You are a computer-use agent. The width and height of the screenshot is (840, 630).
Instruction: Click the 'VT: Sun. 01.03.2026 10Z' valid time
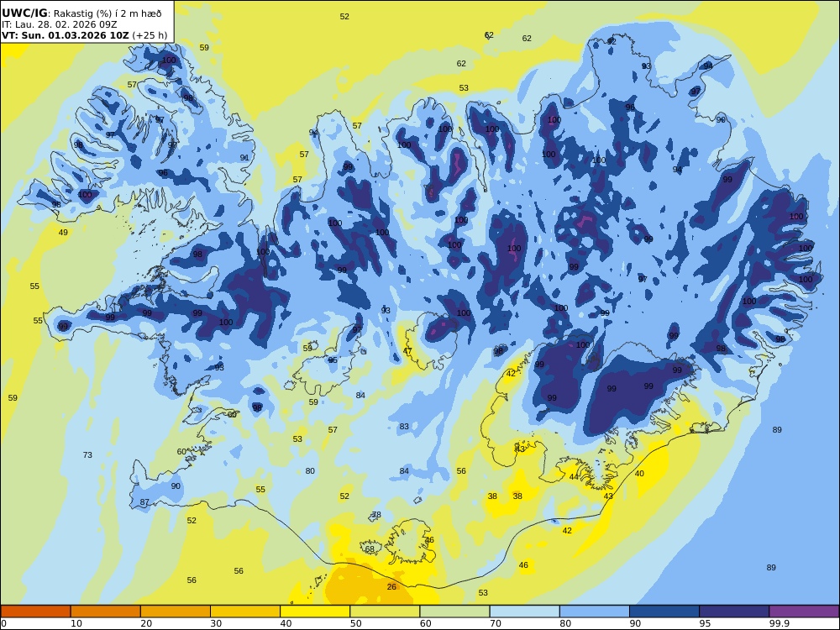coord(66,35)
